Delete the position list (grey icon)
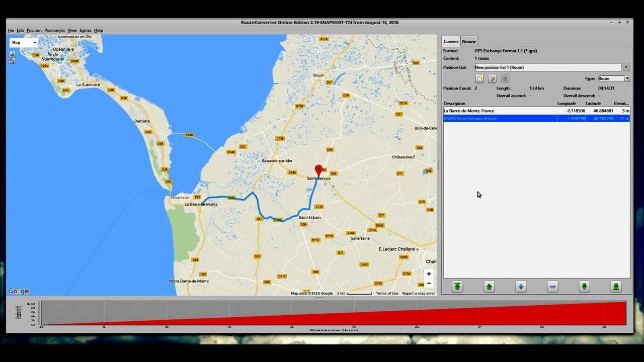 click(505, 78)
